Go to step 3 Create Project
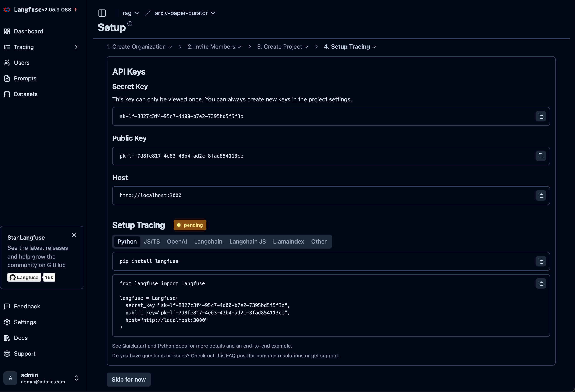This screenshot has width=575, height=392. click(282, 47)
